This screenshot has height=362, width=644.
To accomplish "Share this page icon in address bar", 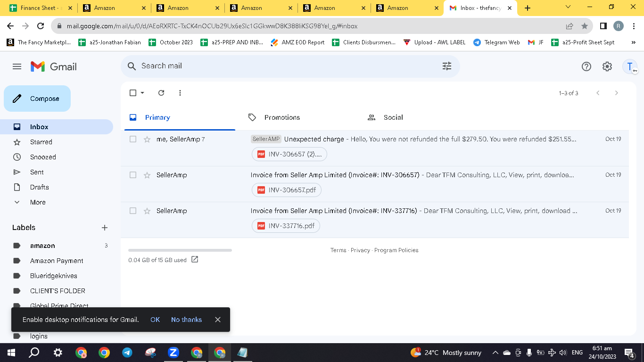I will 570,26.
